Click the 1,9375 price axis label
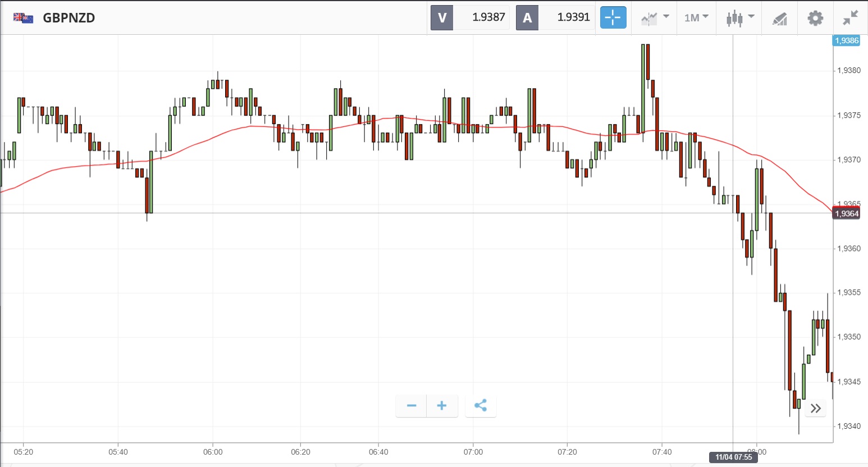 point(848,115)
